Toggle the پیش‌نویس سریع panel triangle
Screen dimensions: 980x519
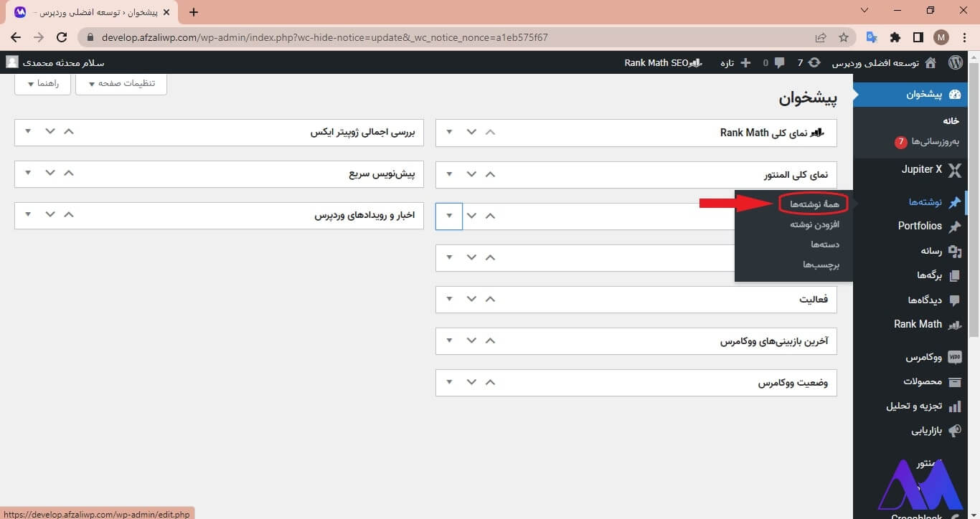[x=29, y=173]
